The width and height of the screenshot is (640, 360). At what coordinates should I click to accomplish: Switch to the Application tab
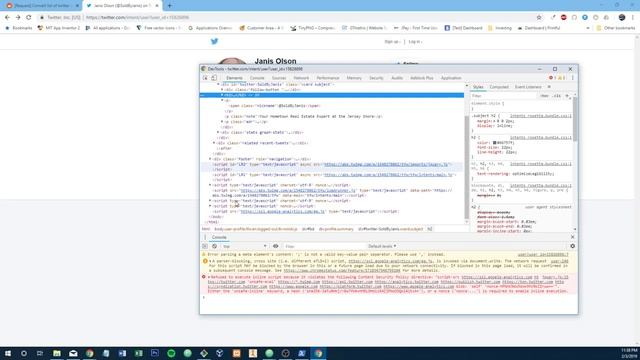[x=451, y=78]
